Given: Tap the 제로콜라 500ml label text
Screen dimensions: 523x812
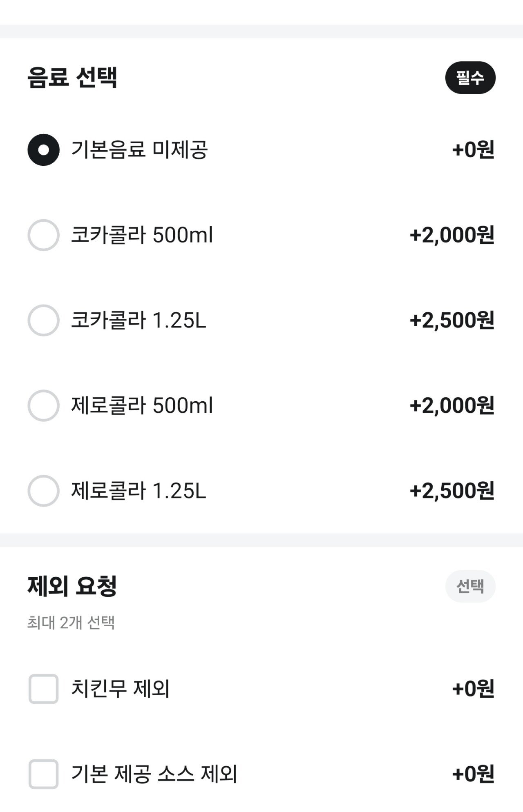Looking at the screenshot, I should click(142, 406).
